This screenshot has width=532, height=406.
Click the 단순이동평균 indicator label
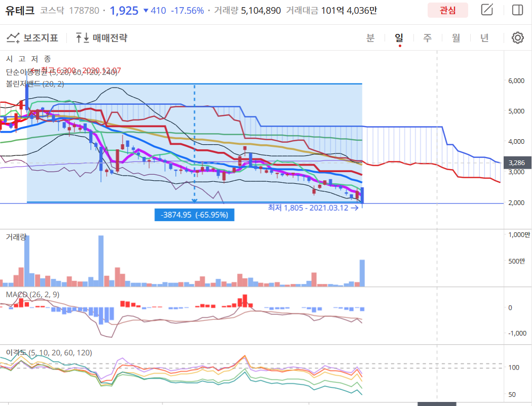pos(61,72)
